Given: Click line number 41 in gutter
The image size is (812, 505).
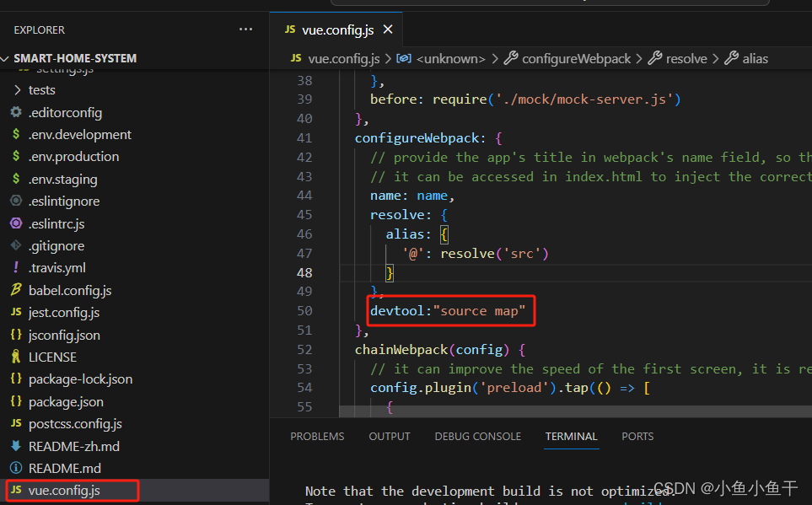Looking at the screenshot, I should pos(304,137).
